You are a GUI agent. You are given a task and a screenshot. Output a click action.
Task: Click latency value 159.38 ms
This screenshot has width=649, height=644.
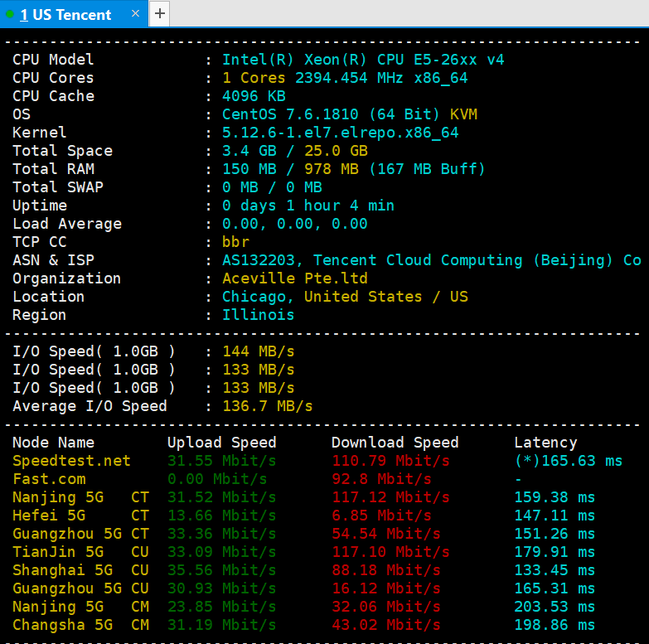[555, 497]
